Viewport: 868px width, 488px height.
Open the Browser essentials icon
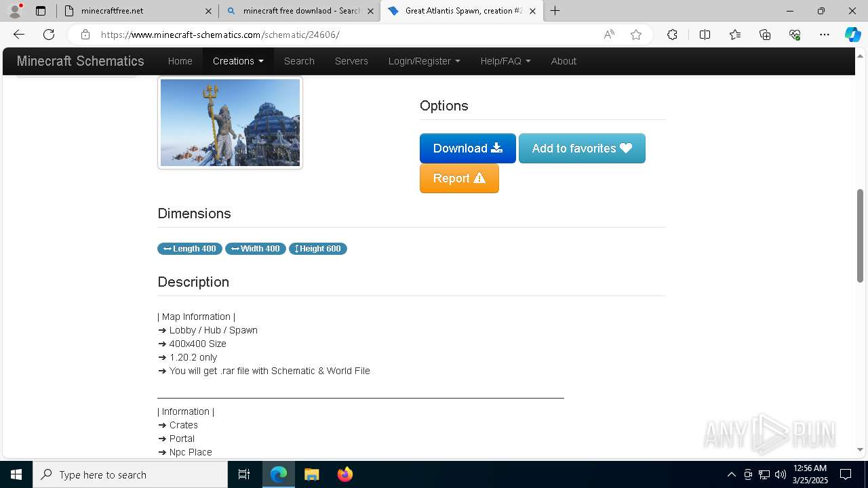tap(795, 35)
